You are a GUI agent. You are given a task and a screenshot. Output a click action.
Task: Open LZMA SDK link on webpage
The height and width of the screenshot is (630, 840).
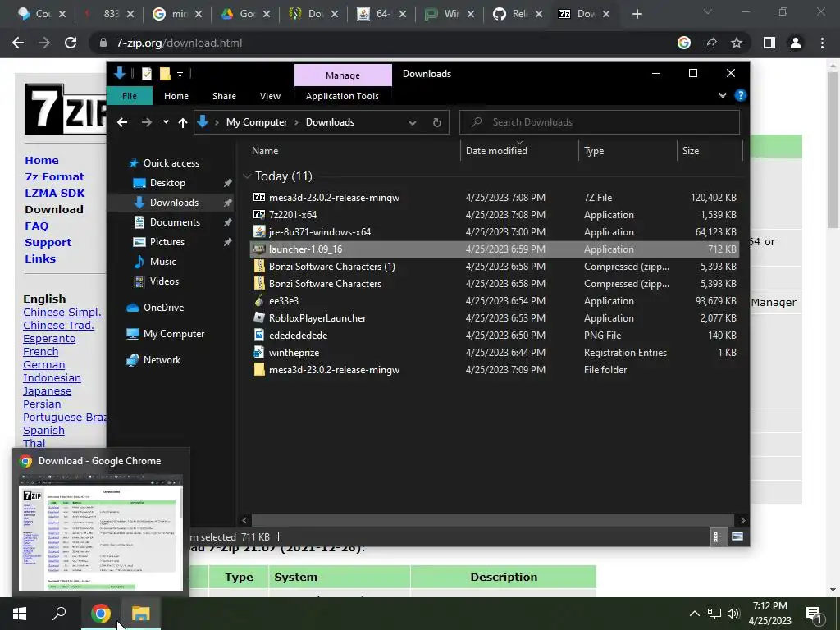[x=55, y=194]
